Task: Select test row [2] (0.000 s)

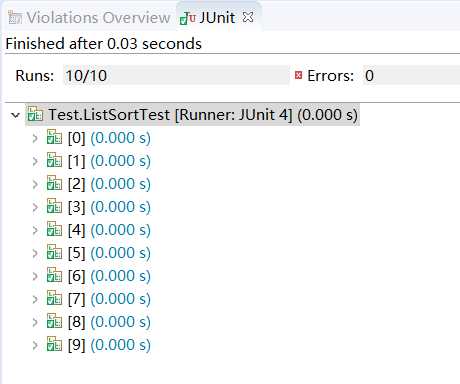Action: [x=109, y=184]
